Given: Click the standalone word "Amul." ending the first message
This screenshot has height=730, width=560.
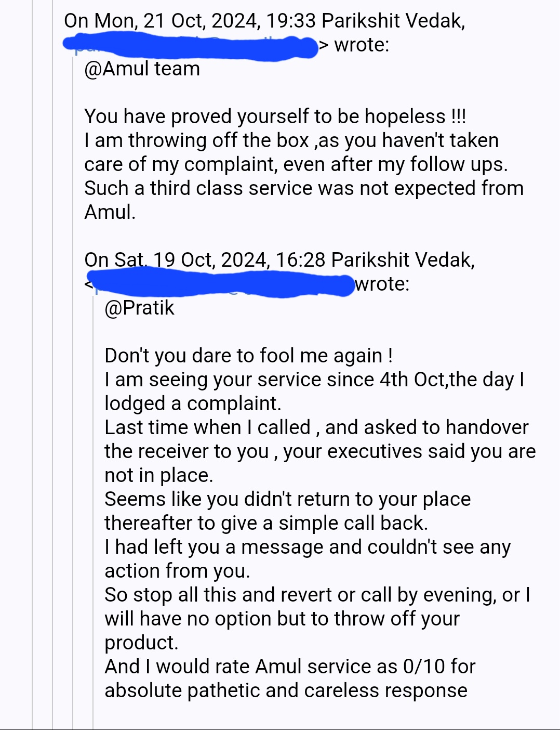Looking at the screenshot, I should tap(110, 212).
